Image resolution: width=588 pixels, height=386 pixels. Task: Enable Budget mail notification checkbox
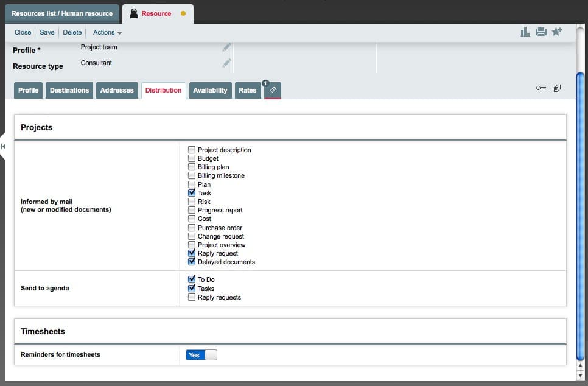click(192, 158)
